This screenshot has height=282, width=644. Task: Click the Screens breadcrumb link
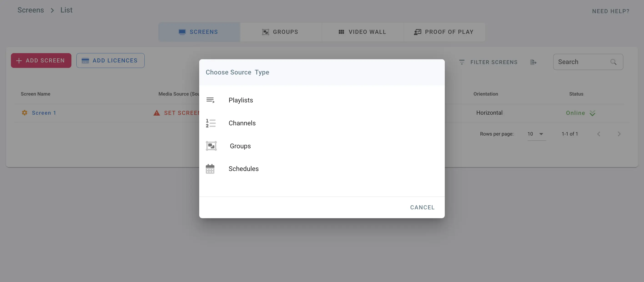tap(30, 10)
